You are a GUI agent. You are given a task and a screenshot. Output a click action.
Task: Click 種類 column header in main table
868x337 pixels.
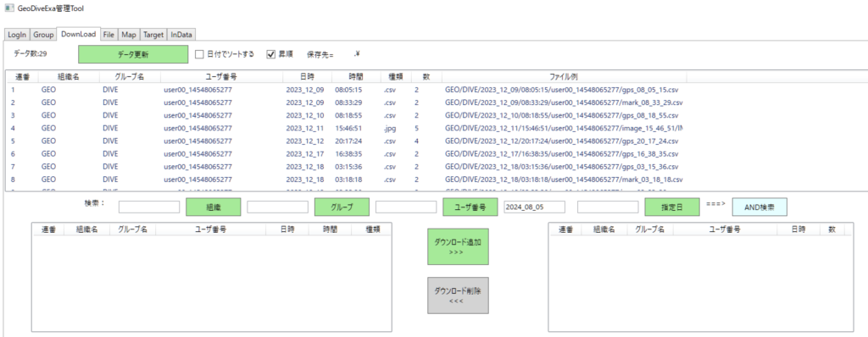coord(396,77)
